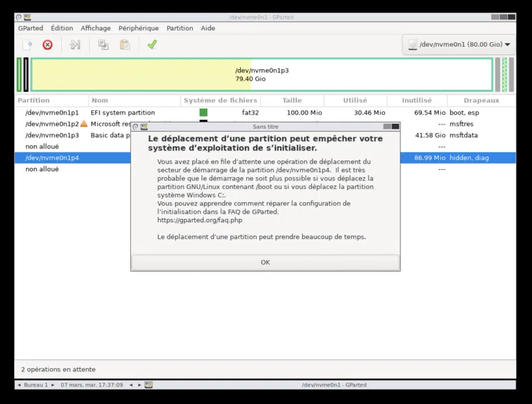Click the 69.54 Mio unused cell
The height and width of the screenshot is (404, 532).
(x=430, y=112)
